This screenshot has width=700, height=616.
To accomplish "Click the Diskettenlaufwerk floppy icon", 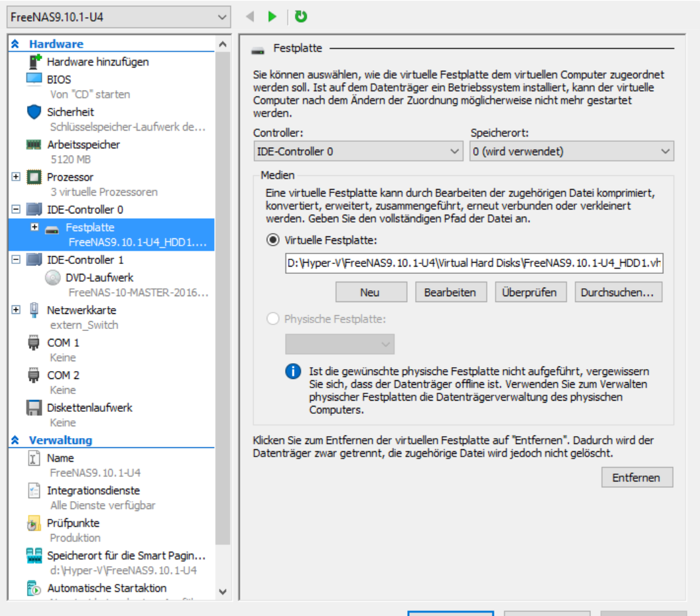I will click(34, 408).
